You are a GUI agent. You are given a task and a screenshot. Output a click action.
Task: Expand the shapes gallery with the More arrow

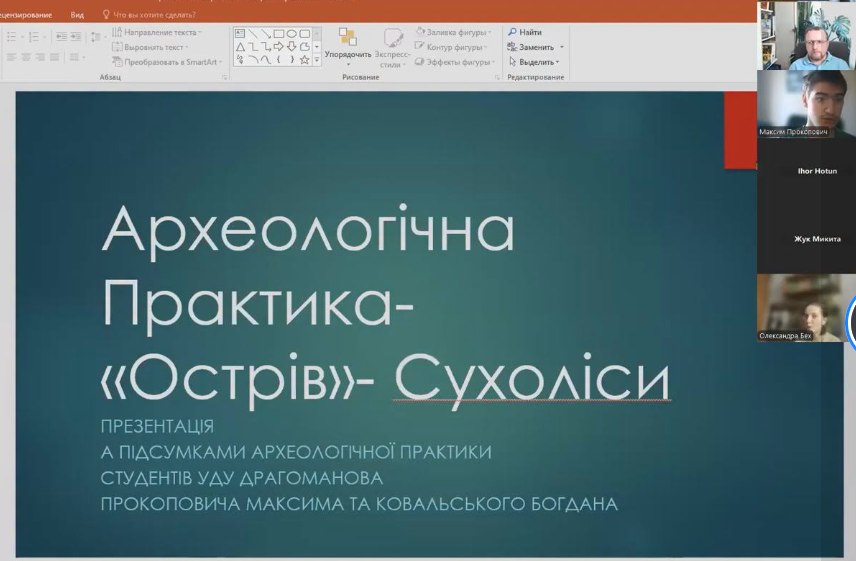tap(317, 60)
